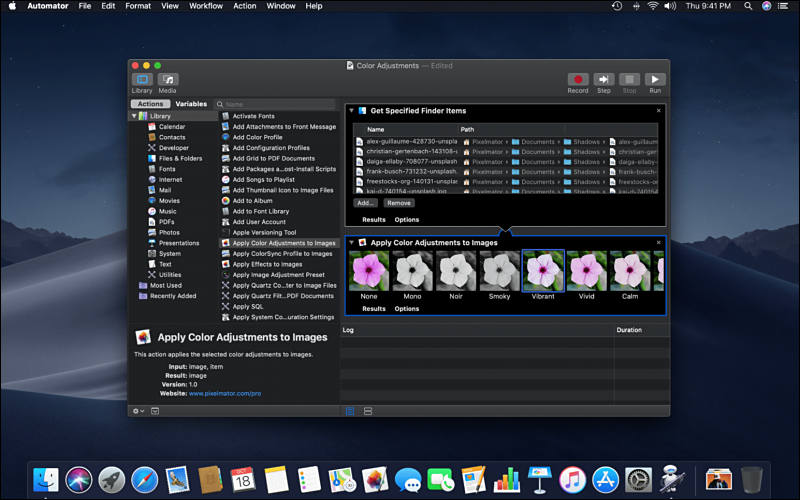Select Photos in the library list
The image size is (800, 500).
169,233
